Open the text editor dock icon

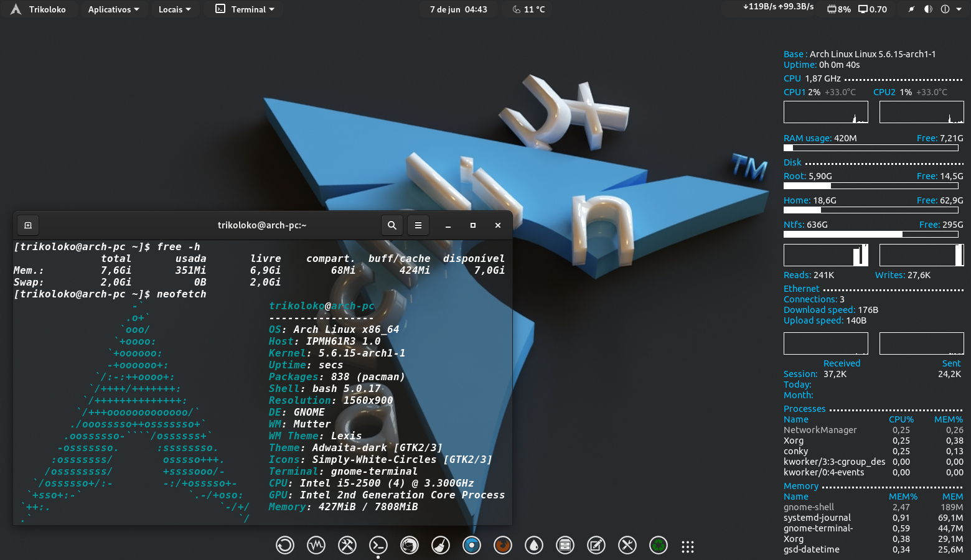pos(596,546)
